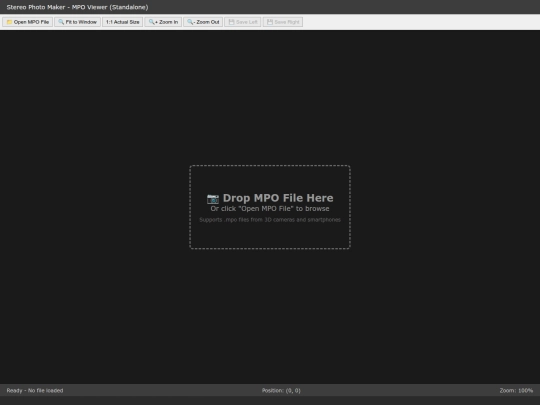Screen dimensions: 540x405
Task: Click the 'Zoom: 100%' status indicator
Action: point(516,391)
